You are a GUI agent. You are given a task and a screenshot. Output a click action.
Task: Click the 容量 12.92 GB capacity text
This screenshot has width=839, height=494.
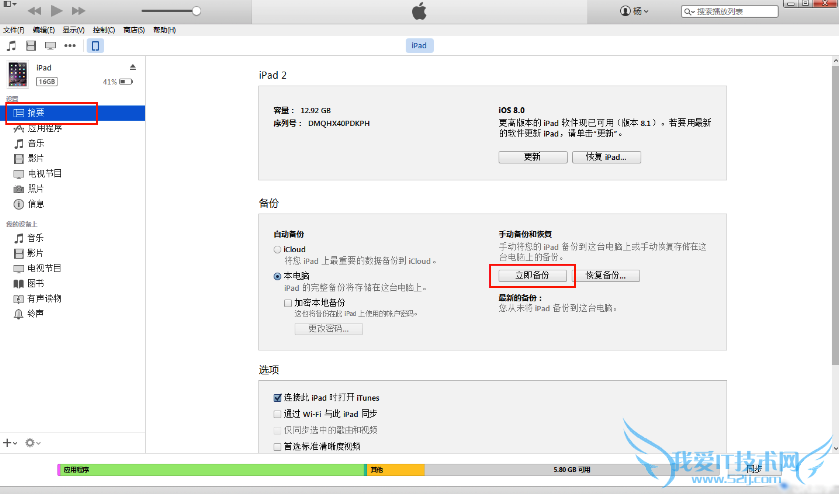[x=302, y=110]
